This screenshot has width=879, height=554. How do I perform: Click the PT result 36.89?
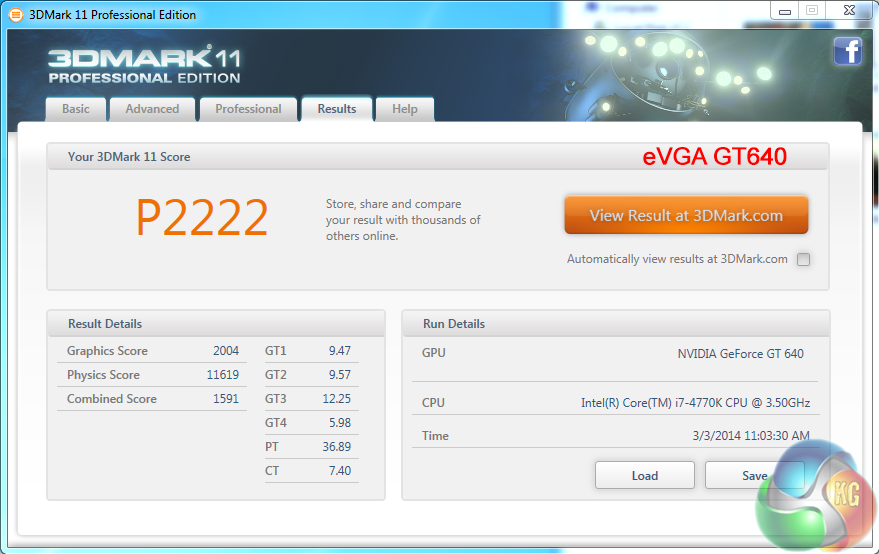point(336,447)
